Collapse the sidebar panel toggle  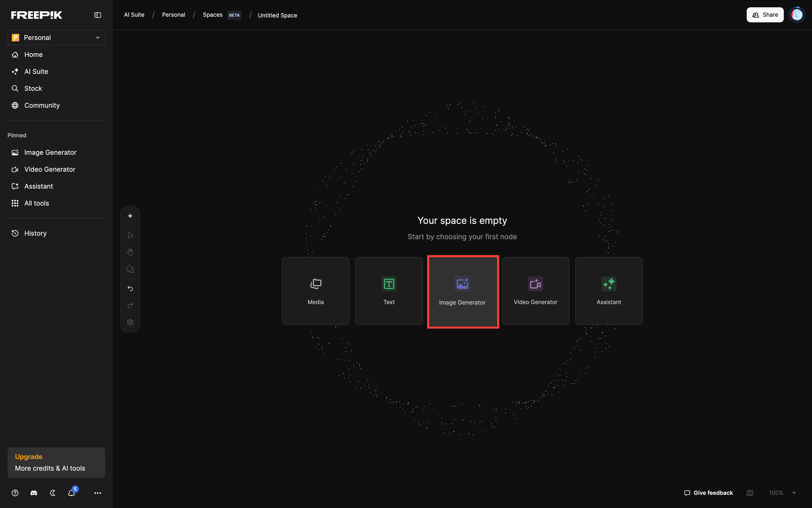point(97,15)
